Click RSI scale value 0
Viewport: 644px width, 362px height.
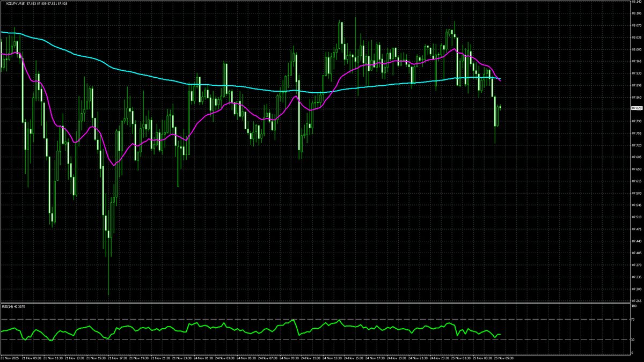633,353
